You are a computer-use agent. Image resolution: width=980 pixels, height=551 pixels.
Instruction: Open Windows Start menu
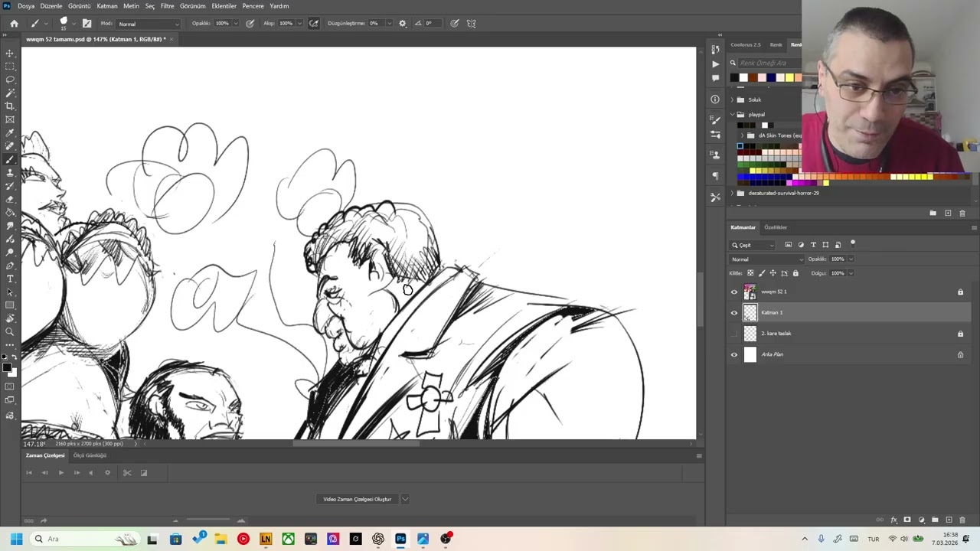click(x=16, y=539)
